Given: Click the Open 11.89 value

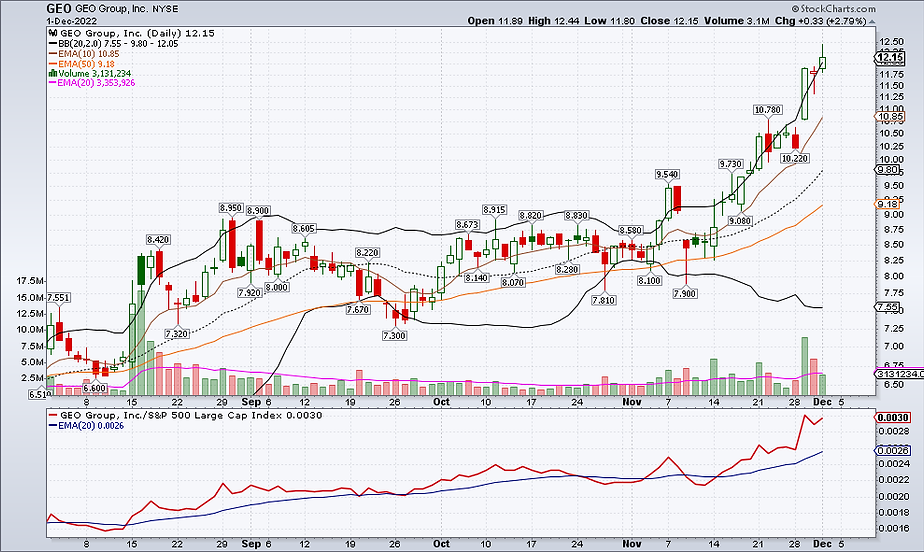Looking at the screenshot, I should 495,21.
